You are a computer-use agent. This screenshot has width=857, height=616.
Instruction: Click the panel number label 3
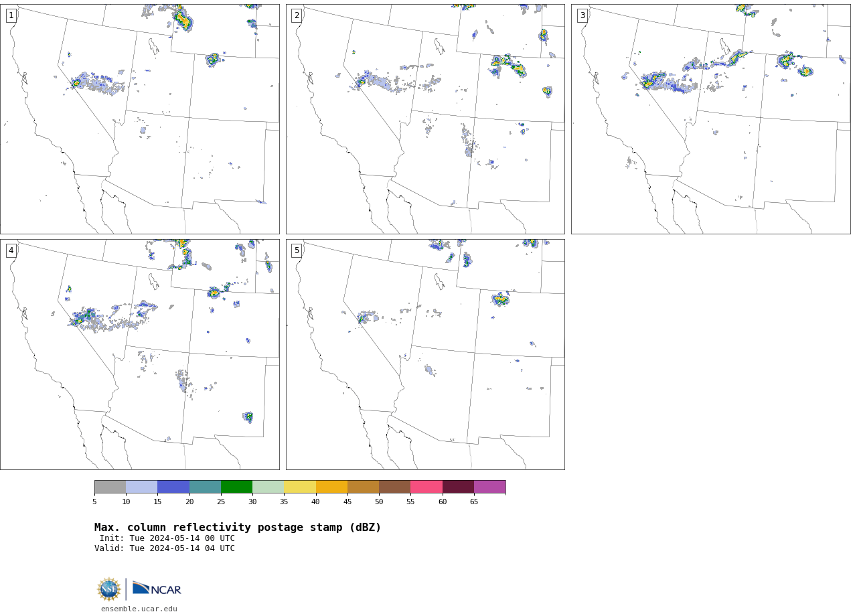(582, 15)
